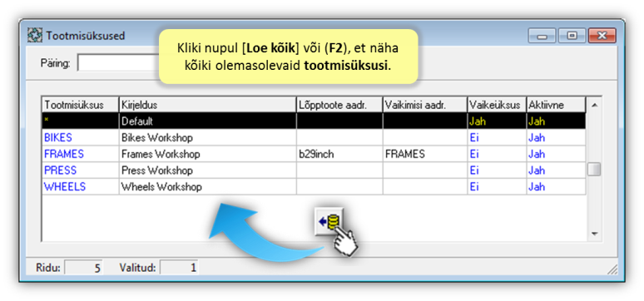The height and width of the screenshot is (301, 644).
Task: Maximize the Tootmisüksused window
Action: coord(572,36)
